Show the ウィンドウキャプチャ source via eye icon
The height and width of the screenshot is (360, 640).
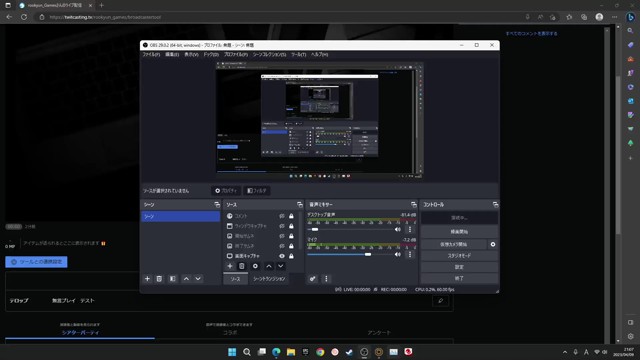pos(282,226)
